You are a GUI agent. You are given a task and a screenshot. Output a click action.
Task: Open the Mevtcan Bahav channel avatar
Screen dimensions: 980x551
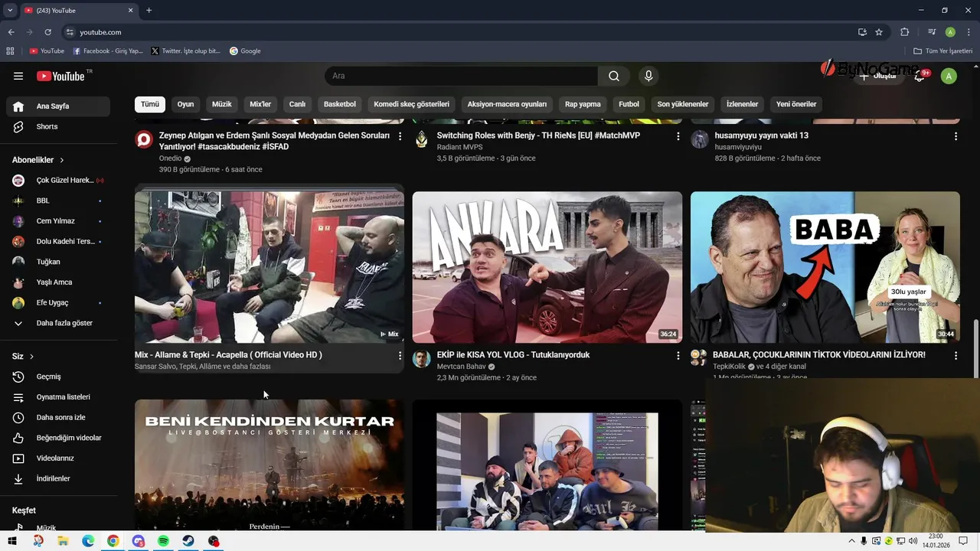(x=422, y=359)
